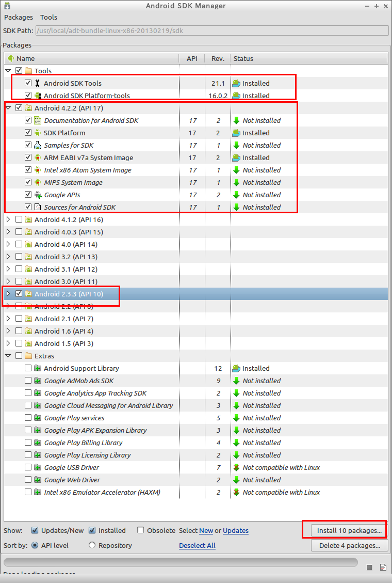This screenshot has height=583, width=392.
Task: Open the Tools menu
Action: tap(48, 17)
